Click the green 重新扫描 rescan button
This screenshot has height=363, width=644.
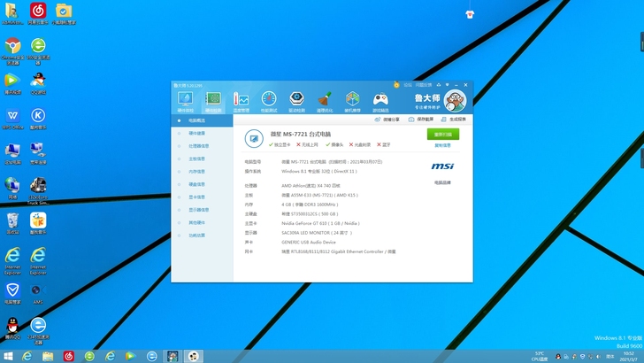pyautogui.click(x=443, y=135)
